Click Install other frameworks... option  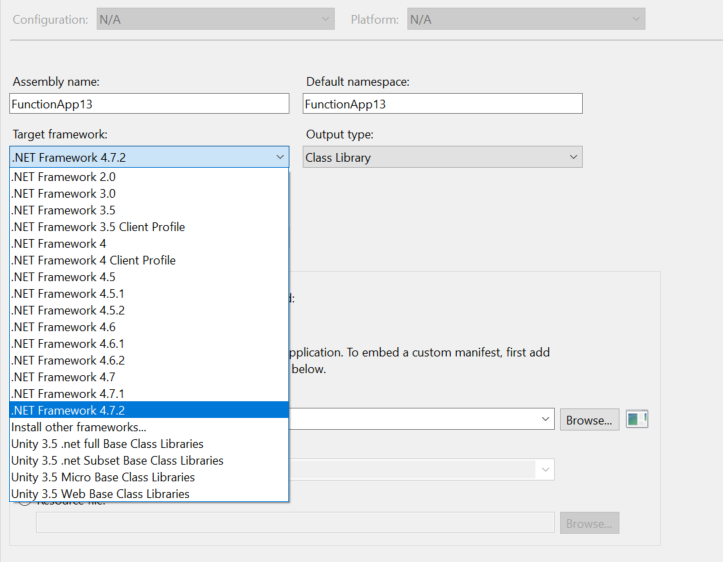click(x=149, y=427)
